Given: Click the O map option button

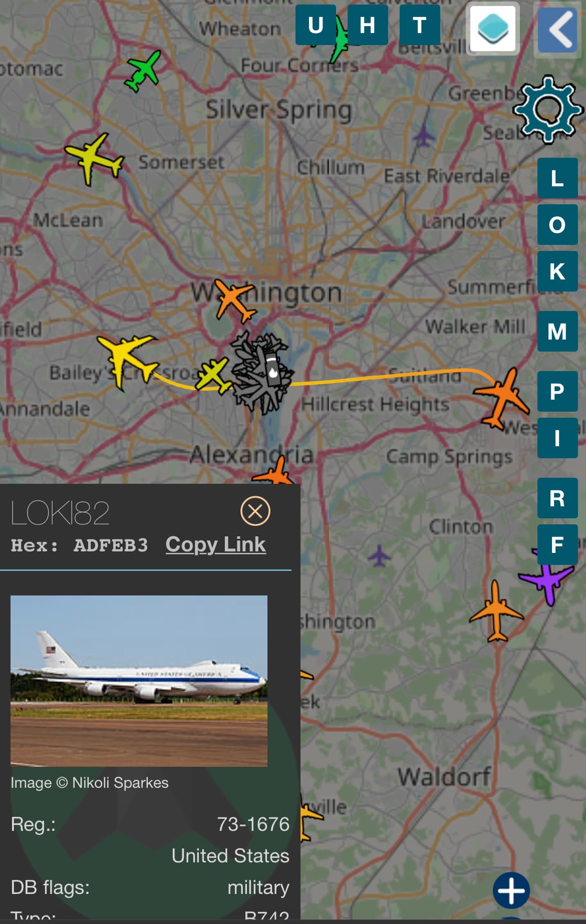Looking at the screenshot, I should click(x=557, y=225).
